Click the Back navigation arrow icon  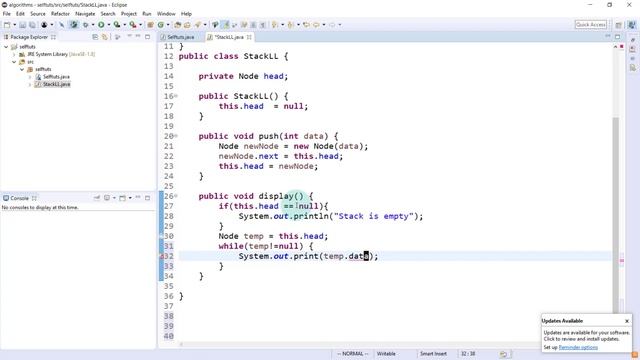click(316, 25)
